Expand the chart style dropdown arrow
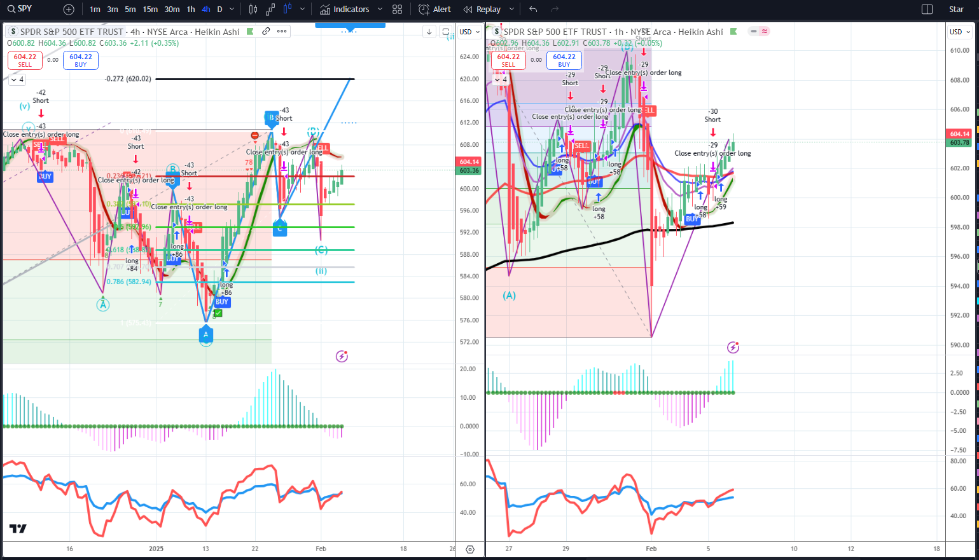This screenshot has width=979, height=560. click(x=302, y=10)
